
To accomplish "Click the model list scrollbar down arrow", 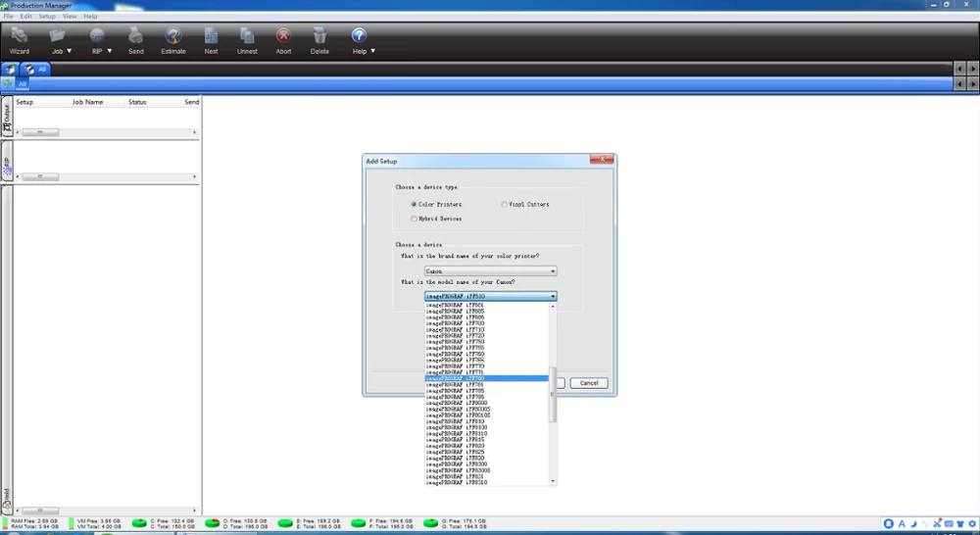I will pyautogui.click(x=553, y=481).
